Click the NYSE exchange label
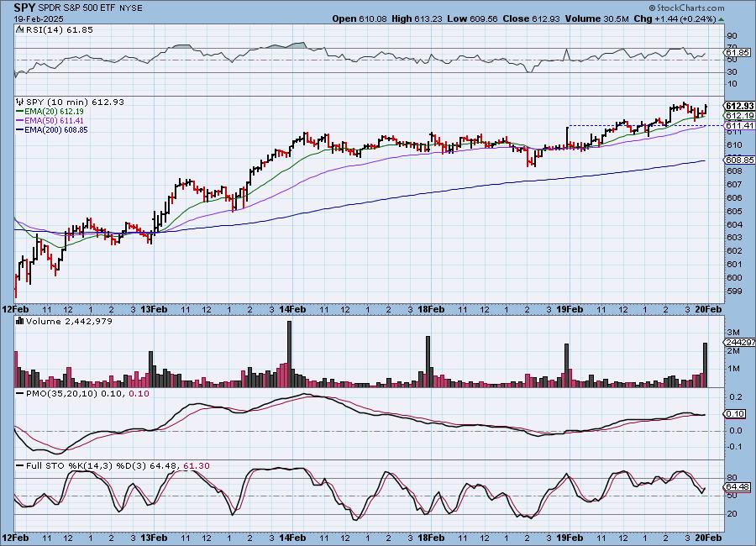Viewport: 756px width, 546px height. [x=131, y=8]
